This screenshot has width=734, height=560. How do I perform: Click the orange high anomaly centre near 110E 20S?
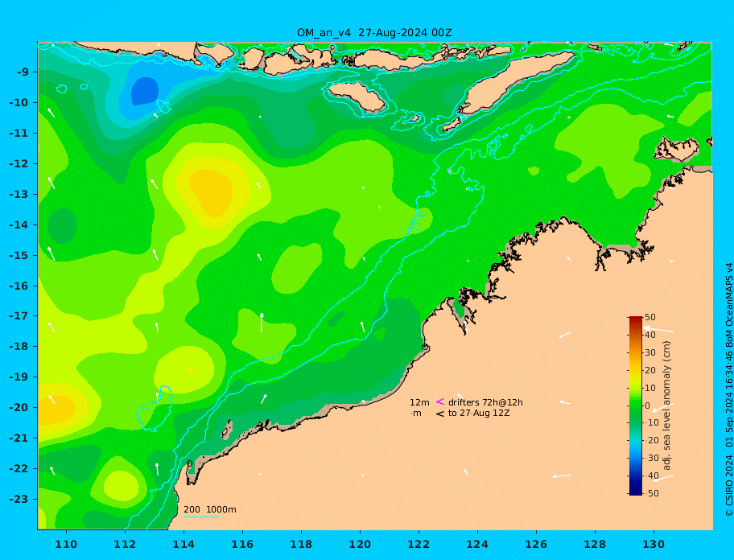tap(57, 409)
